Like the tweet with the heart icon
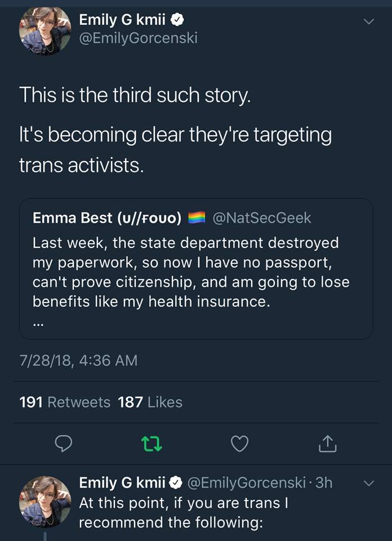Screen dimensions: 392x541 click(240, 445)
